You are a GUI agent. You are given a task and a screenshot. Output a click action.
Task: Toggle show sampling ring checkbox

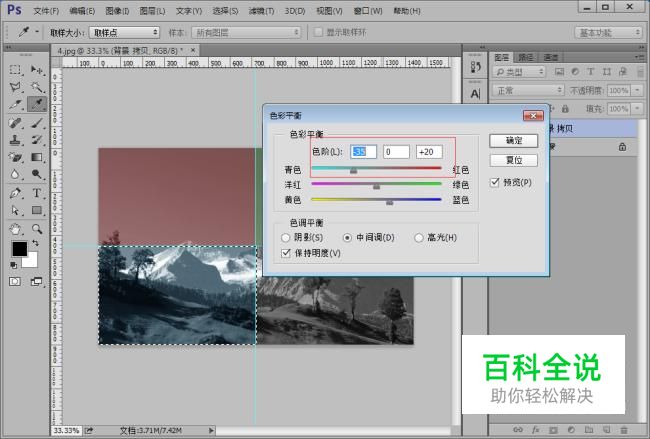click(x=318, y=32)
